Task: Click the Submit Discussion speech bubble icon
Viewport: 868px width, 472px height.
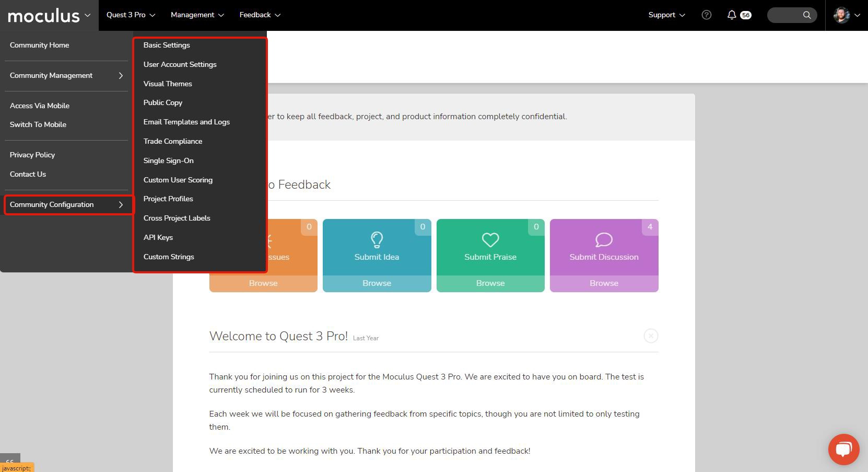Action: coord(604,239)
